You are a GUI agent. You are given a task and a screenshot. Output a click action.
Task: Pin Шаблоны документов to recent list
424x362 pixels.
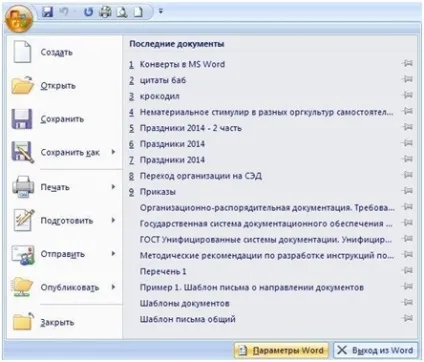click(407, 302)
